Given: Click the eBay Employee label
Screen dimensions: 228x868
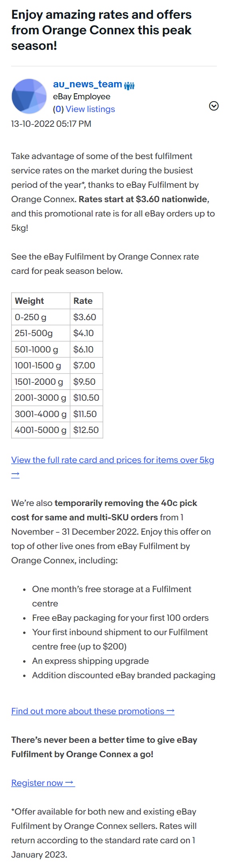Looking at the screenshot, I should point(82,96).
